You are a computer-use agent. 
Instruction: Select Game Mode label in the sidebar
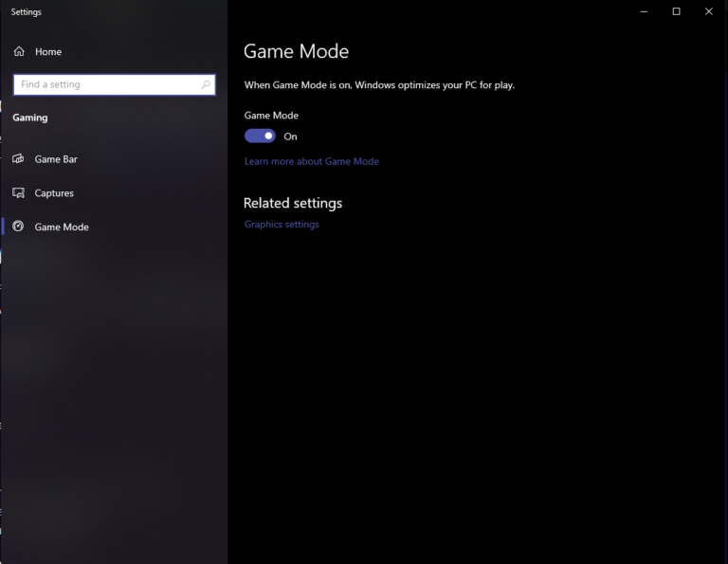[x=62, y=227]
